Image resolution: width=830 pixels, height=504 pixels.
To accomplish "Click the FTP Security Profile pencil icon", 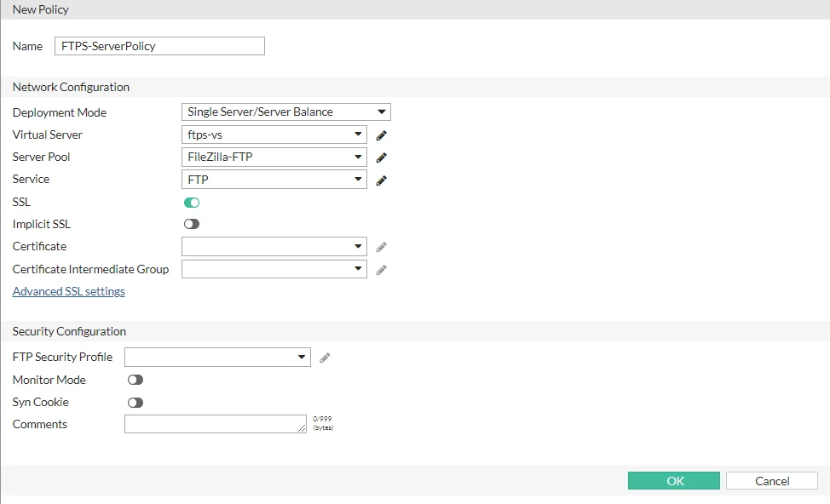I will click(x=325, y=358).
